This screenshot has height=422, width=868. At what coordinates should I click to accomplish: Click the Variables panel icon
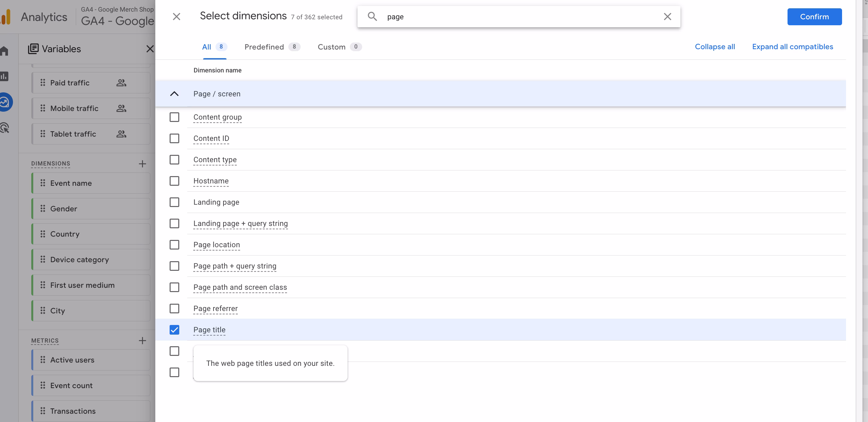[x=33, y=49]
